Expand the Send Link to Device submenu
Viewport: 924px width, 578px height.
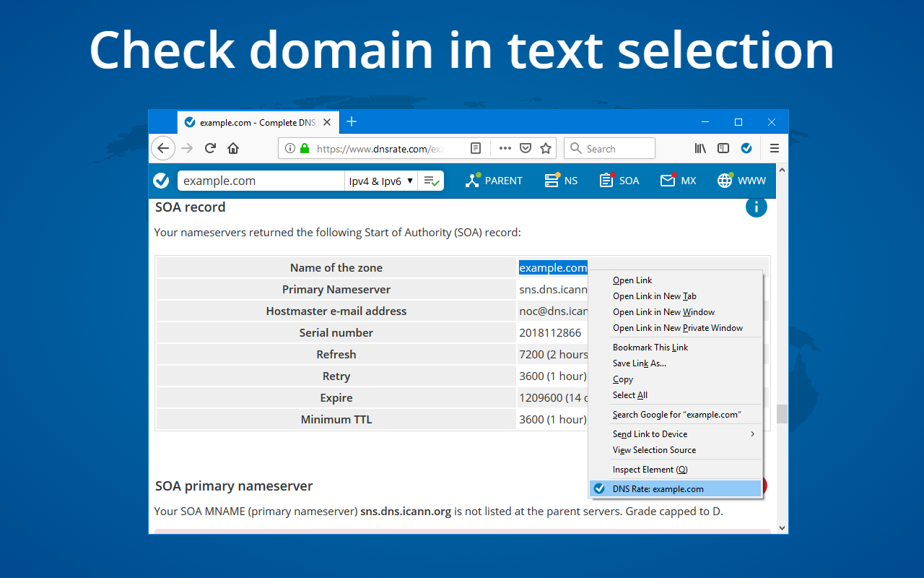[x=676, y=434]
